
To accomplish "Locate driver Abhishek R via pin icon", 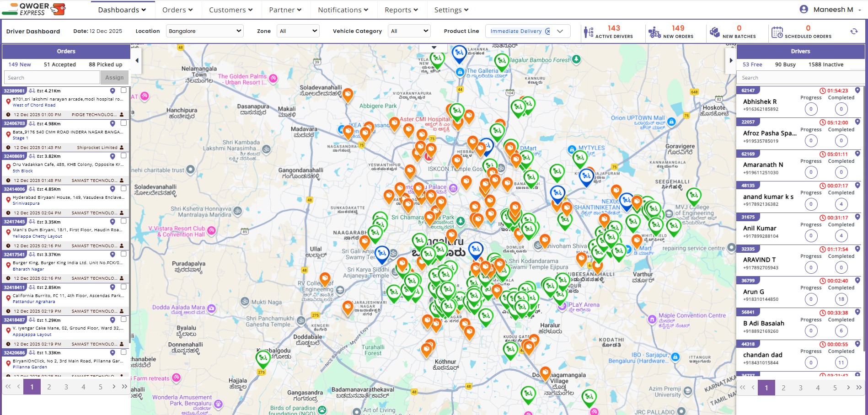I will coord(857,90).
